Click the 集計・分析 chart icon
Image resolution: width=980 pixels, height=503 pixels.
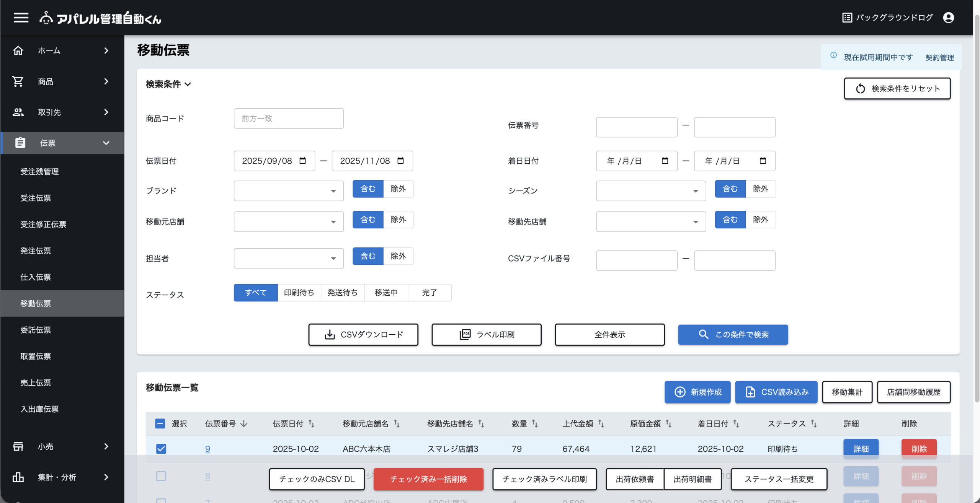[x=18, y=477]
